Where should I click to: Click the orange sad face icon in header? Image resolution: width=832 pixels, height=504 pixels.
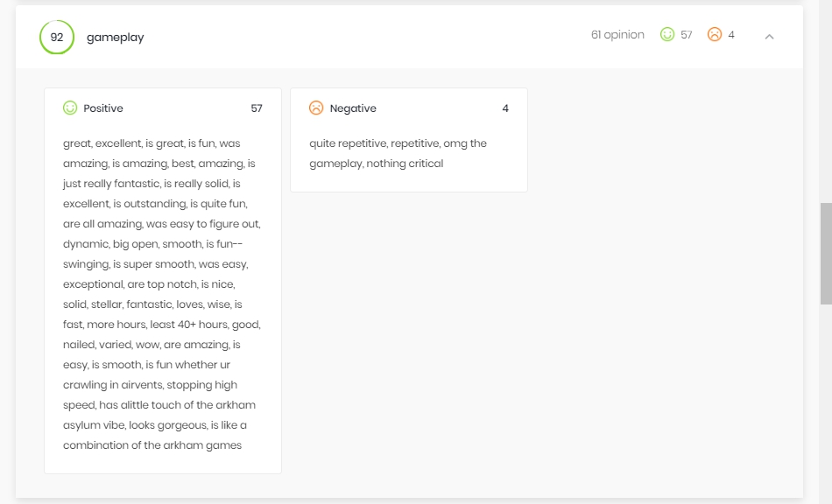(x=715, y=34)
